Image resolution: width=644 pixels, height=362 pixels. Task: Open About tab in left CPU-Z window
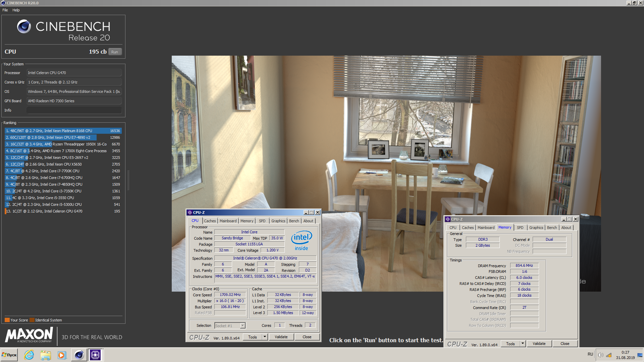coord(309,221)
